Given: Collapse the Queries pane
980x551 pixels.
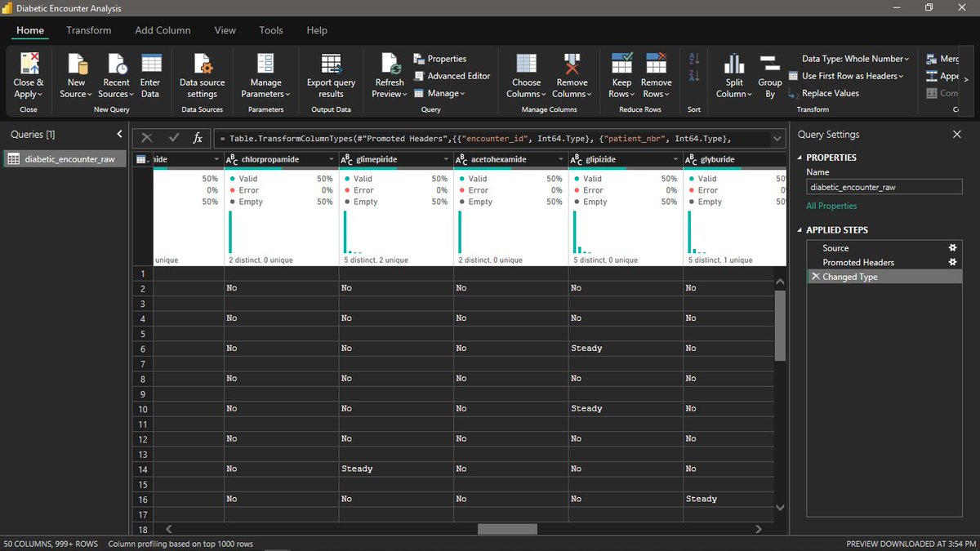Looking at the screenshot, I should pos(119,134).
